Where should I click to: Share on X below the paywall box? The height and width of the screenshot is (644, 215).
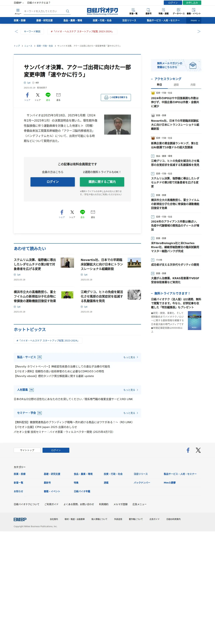[72, 214]
